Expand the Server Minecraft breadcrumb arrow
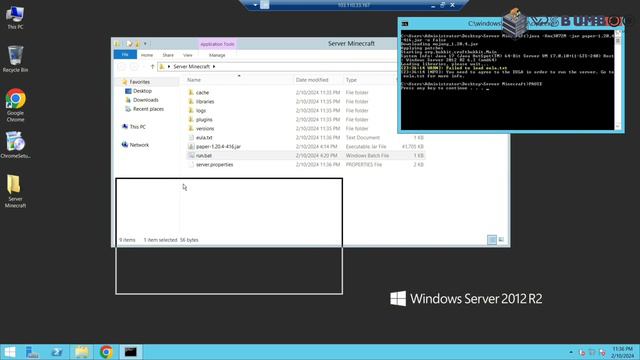Image resolution: width=640 pixels, height=360 pixels. (x=214, y=67)
